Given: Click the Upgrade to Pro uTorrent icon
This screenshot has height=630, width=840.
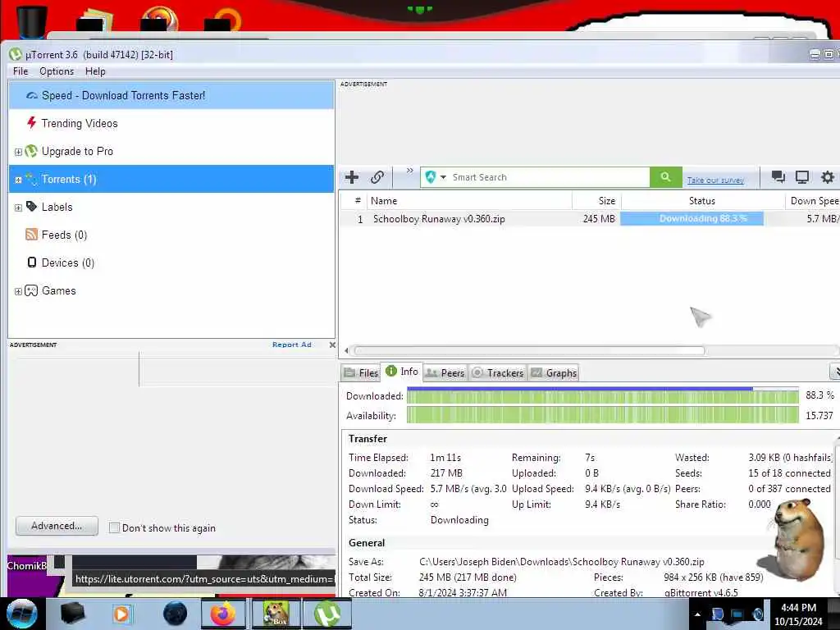Looking at the screenshot, I should pos(32,152).
